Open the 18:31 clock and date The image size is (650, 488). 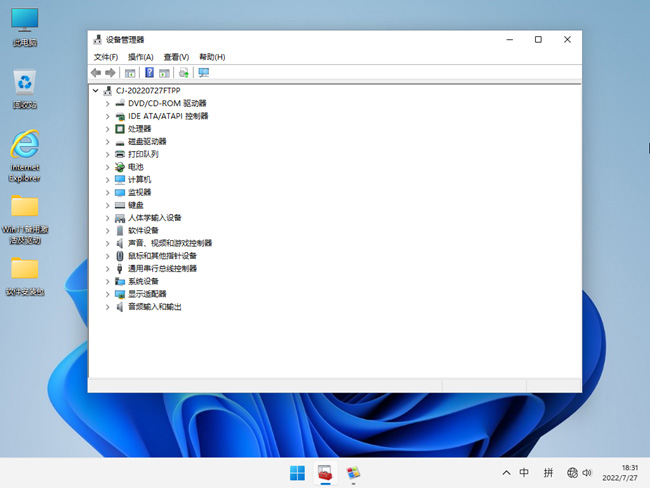click(x=620, y=473)
